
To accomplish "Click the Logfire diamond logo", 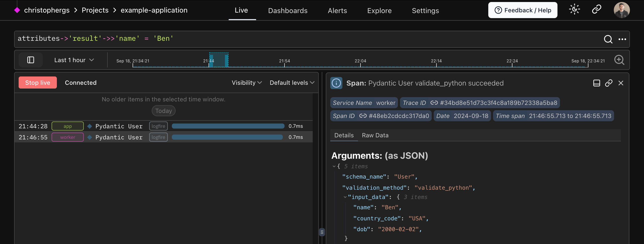I will (17, 10).
